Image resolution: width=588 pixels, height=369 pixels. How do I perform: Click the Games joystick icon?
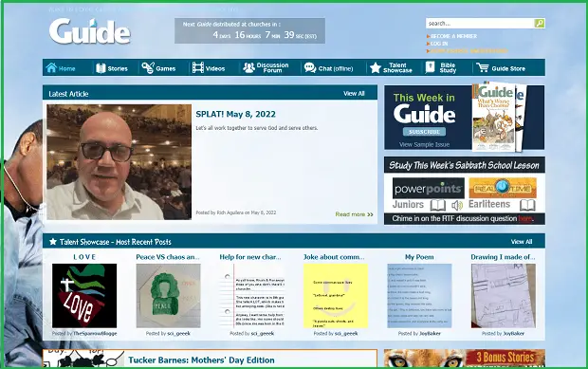(x=148, y=68)
